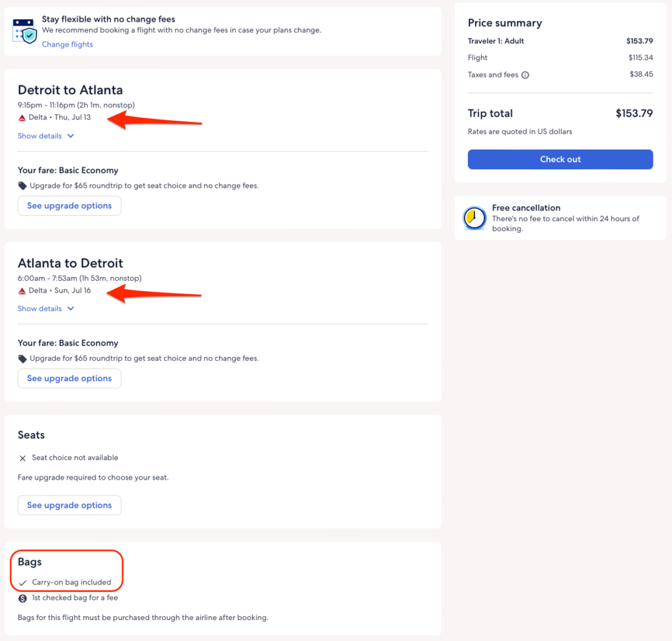Screen dimensions: 672x641
Task: Expand Show details for Atlanta to Detroit
Action: pos(40,309)
